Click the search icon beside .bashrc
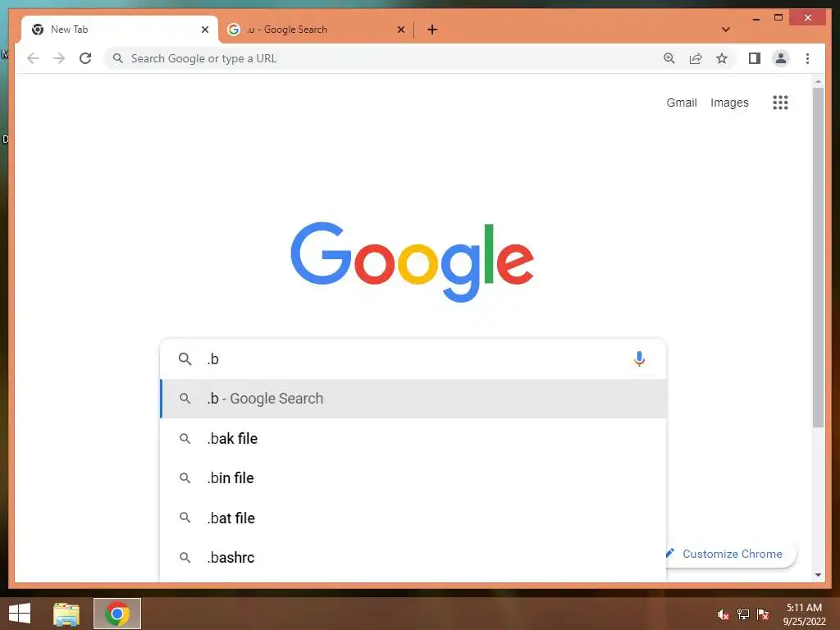The height and width of the screenshot is (630, 840). tap(185, 558)
